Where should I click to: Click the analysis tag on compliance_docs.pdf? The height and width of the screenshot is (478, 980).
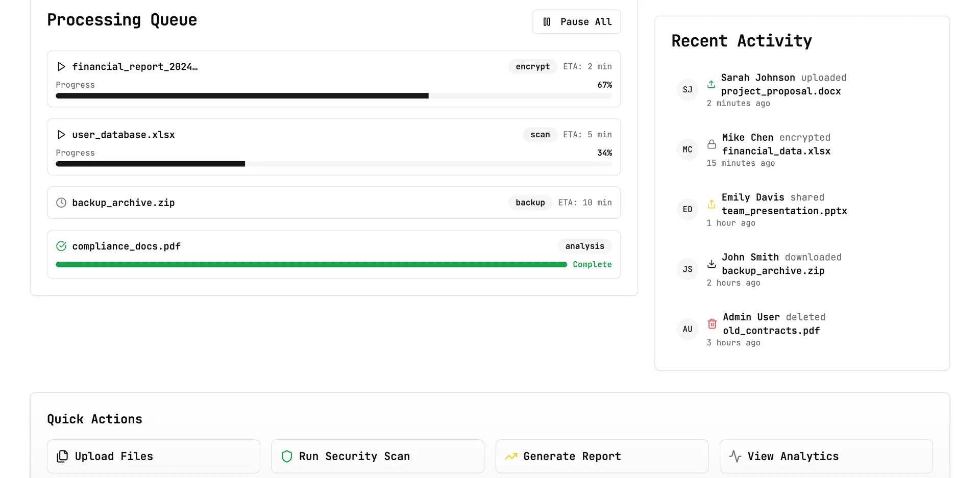pos(584,246)
